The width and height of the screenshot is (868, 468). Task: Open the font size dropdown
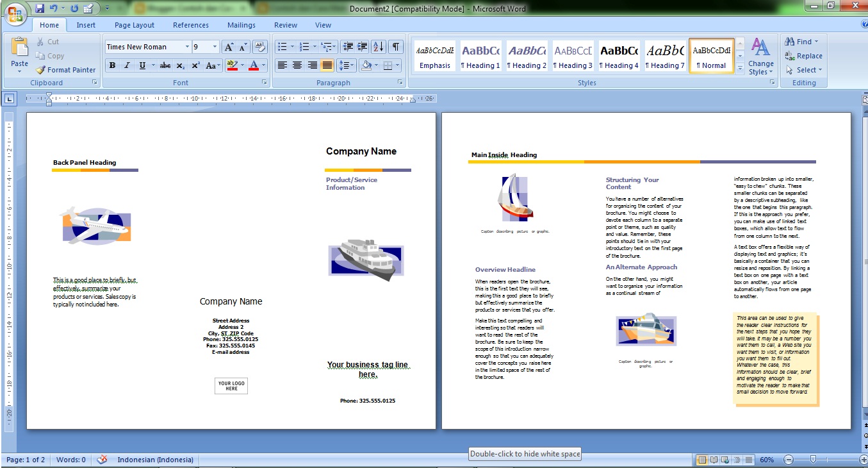(213, 46)
